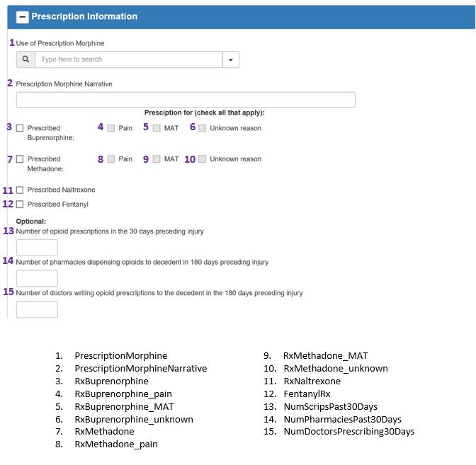Viewport: 476px width, 465px height.
Task: Click doctors writing opioid prescriptions field
Action: (37, 309)
